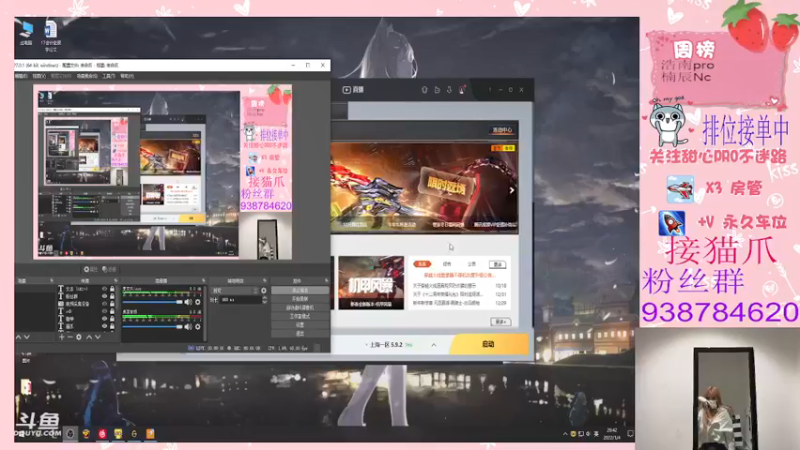Click the first pinned taskbar app icon

point(70,434)
